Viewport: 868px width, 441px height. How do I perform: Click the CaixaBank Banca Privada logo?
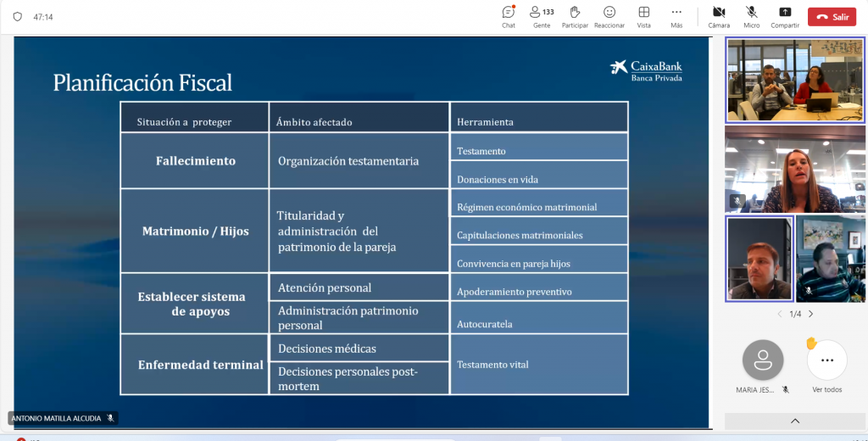(x=646, y=71)
